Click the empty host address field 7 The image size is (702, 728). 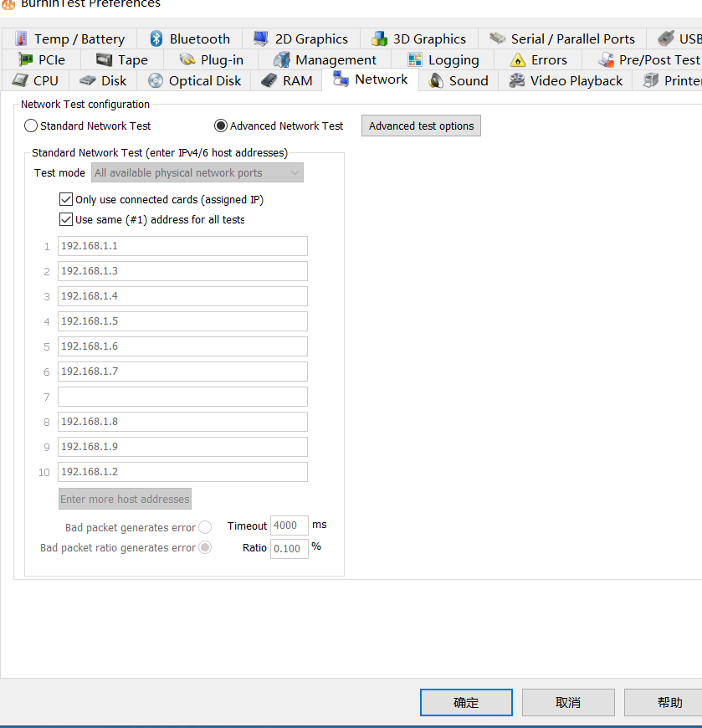pos(182,397)
